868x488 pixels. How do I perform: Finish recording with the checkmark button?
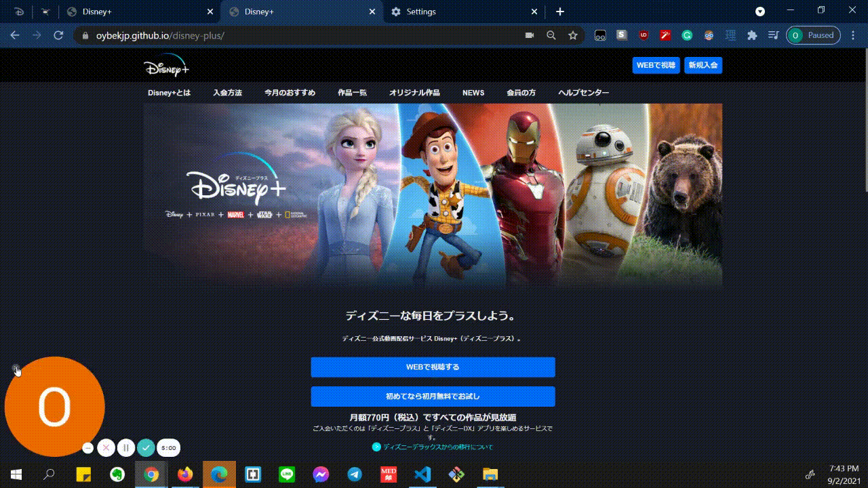(146, 448)
